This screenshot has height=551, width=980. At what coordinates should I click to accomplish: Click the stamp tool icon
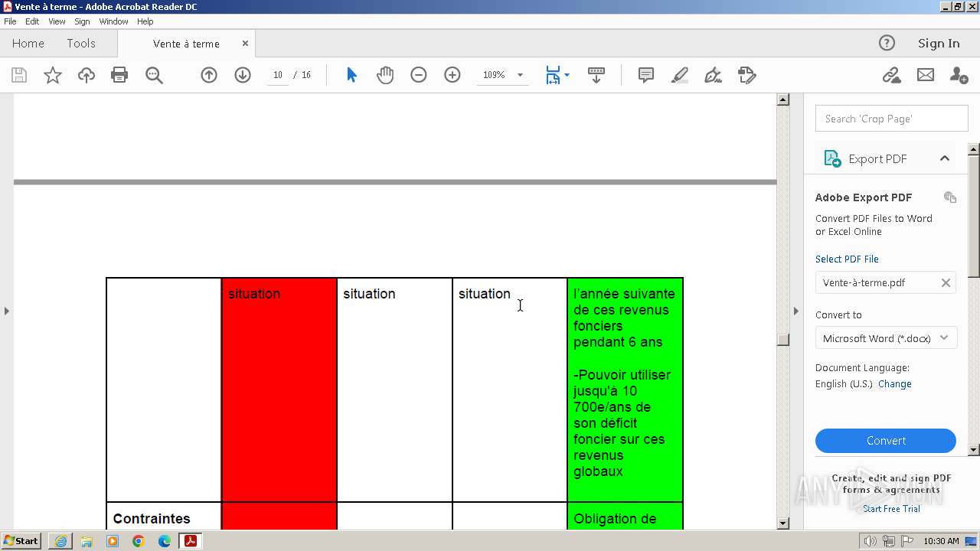pyautogui.click(x=747, y=75)
